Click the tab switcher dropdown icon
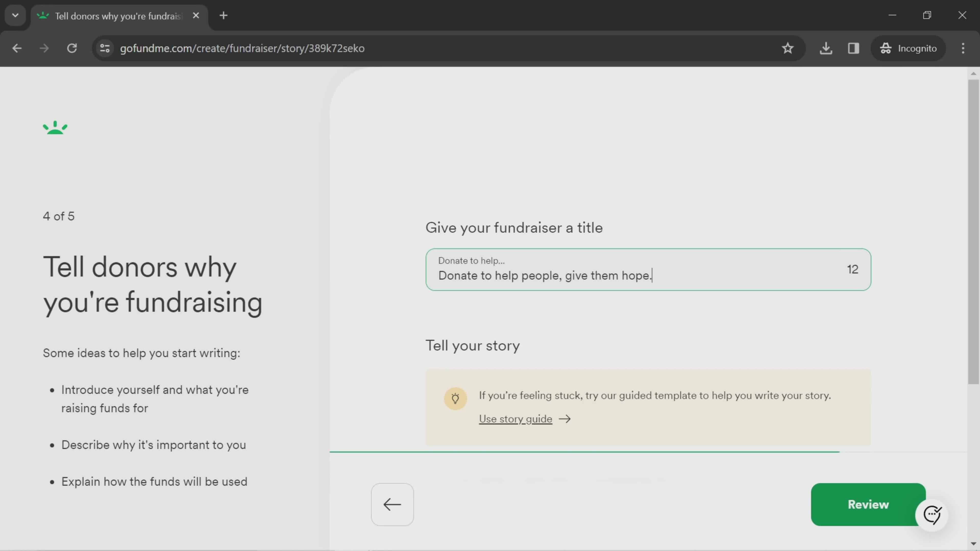 (x=15, y=15)
